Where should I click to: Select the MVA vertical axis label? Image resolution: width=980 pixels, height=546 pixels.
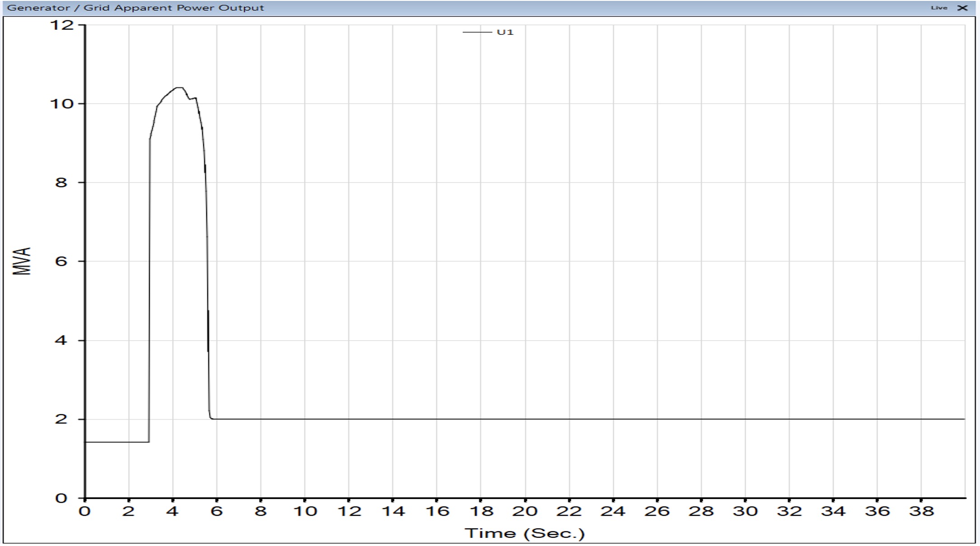pyautogui.click(x=21, y=261)
